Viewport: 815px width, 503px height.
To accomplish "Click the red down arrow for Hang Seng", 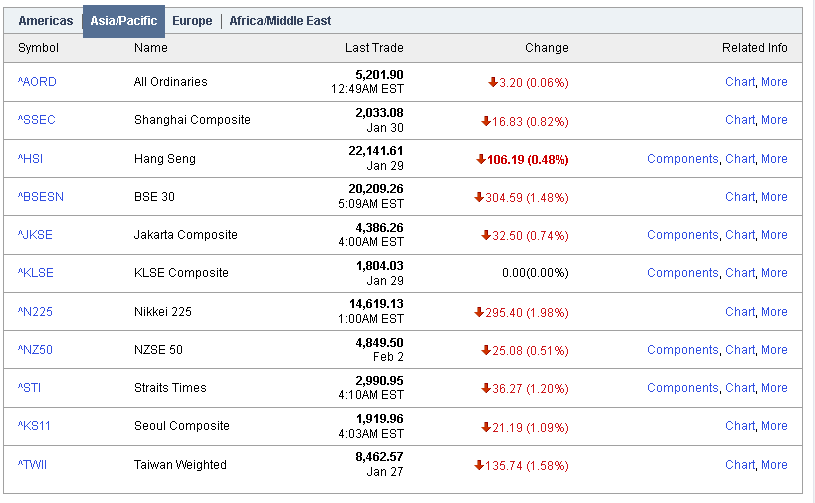I will coord(481,159).
